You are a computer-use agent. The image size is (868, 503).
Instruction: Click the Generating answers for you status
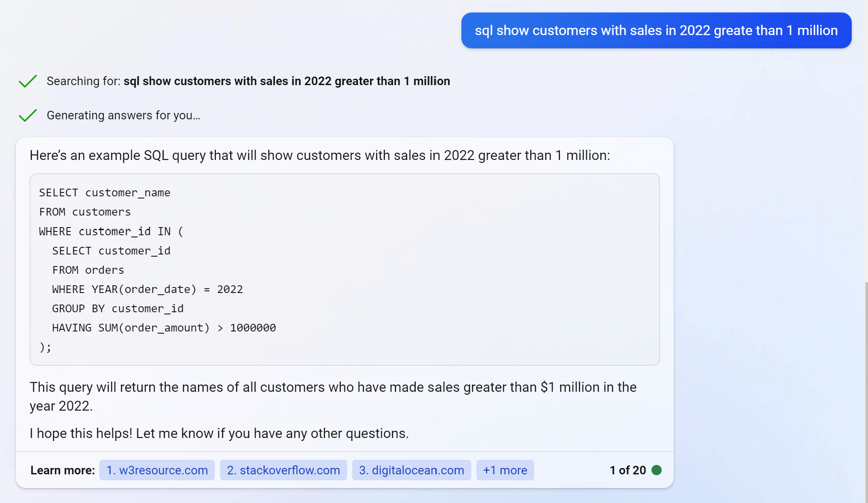coord(123,115)
